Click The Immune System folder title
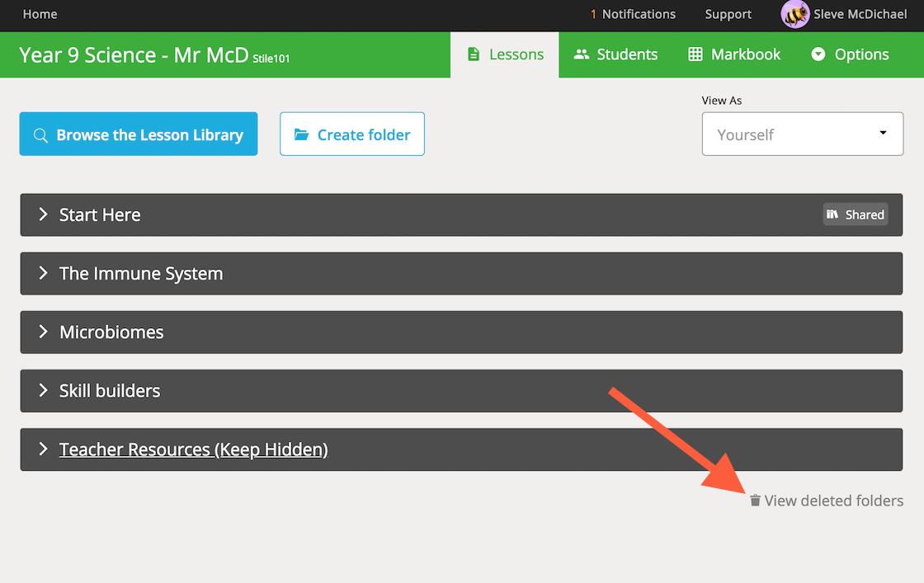 coord(141,274)
